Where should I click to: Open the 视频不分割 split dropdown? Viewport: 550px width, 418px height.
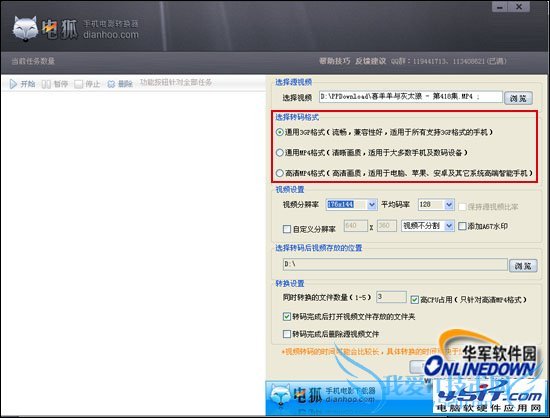(449, 226)
